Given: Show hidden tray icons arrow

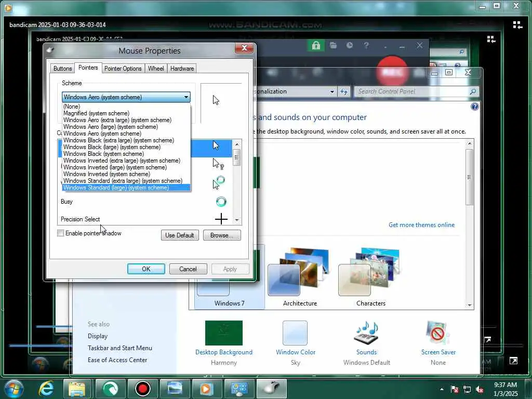Looking at the screenshot, I should 442,390.
